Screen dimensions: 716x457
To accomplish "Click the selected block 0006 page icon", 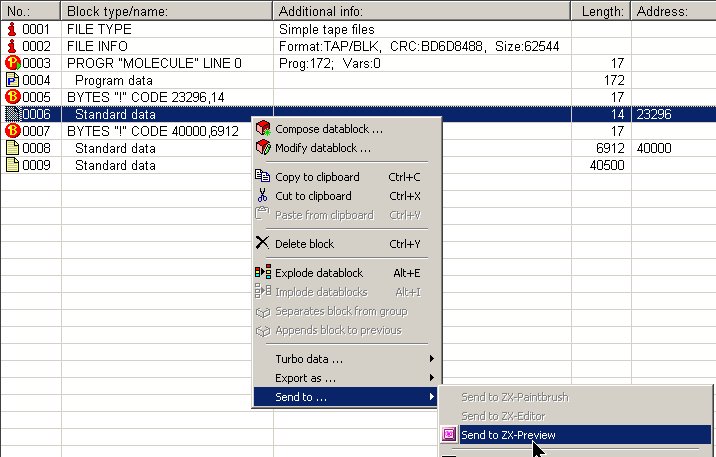I will [12, 114].
